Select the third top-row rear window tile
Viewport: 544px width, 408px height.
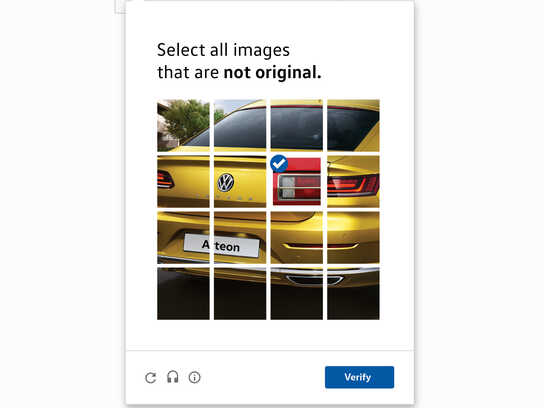(x=297, y=125)
